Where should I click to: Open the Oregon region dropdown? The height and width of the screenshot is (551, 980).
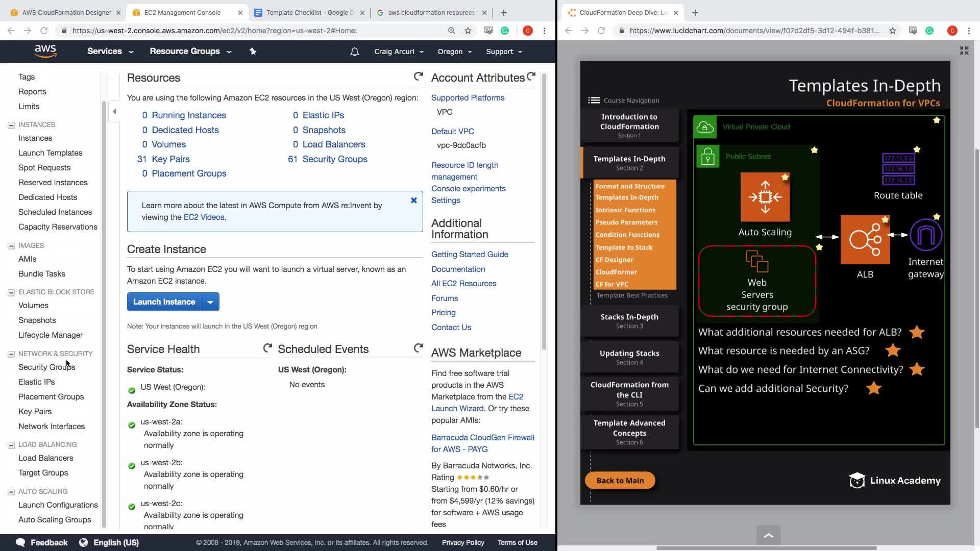454,52
